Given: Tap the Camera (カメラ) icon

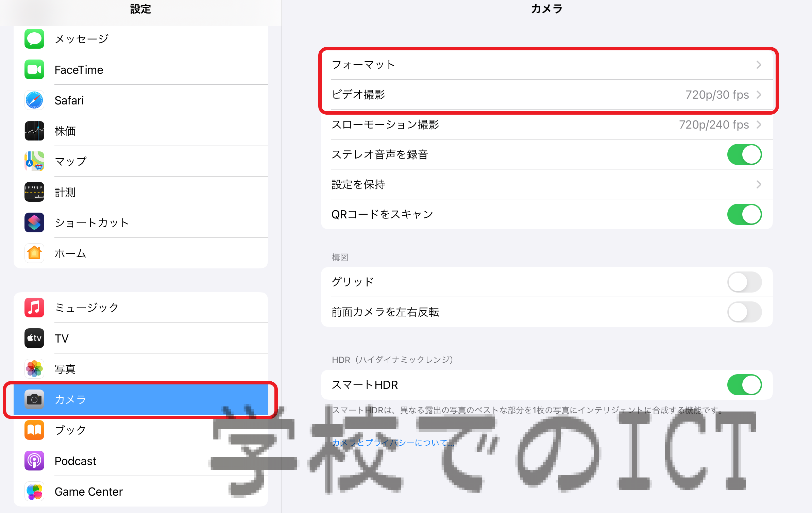Looking at the screenshot, I should 34,399.
